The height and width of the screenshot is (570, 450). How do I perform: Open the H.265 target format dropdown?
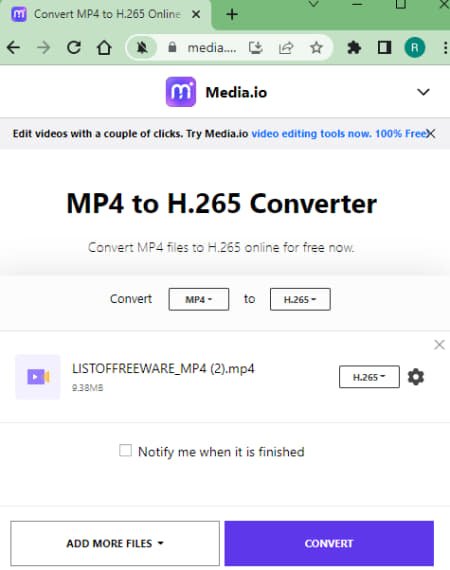coord(300,299)
